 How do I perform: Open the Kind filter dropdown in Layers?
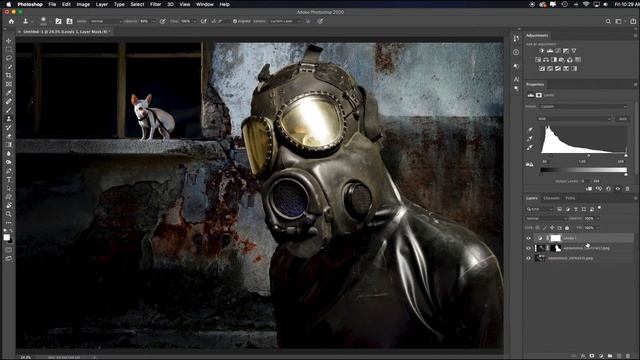[540, 209]
